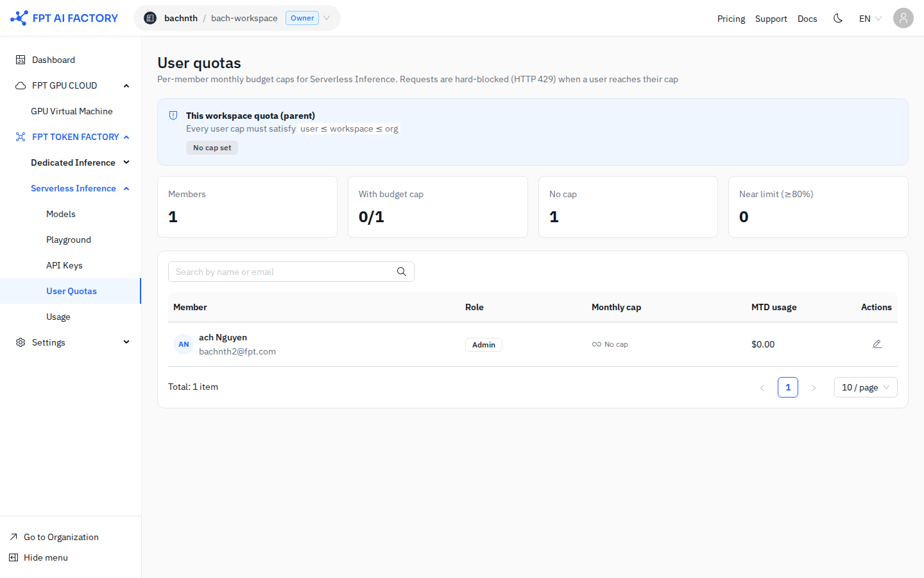924x578 pixels.
Task: Select User Quotas in sidebar
Action: (x=71, y=291)
